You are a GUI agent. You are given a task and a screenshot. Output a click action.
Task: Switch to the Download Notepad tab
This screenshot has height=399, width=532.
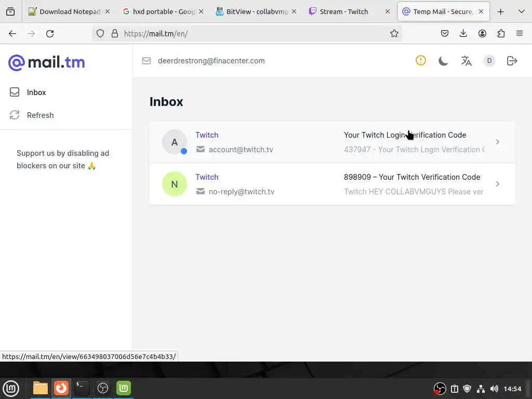pyautogui.click(x=70, y=11)
